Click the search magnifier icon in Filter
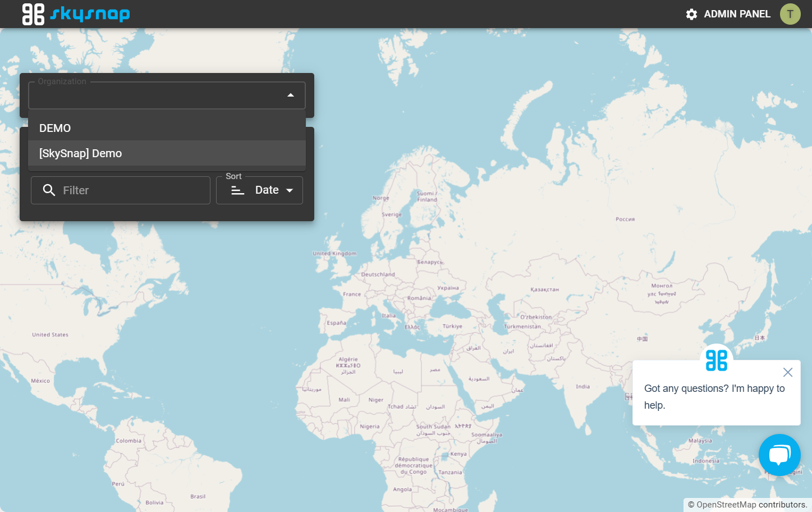Image resolution: width=812 pixels, height=512 pixels. click(x=49, y=190)
